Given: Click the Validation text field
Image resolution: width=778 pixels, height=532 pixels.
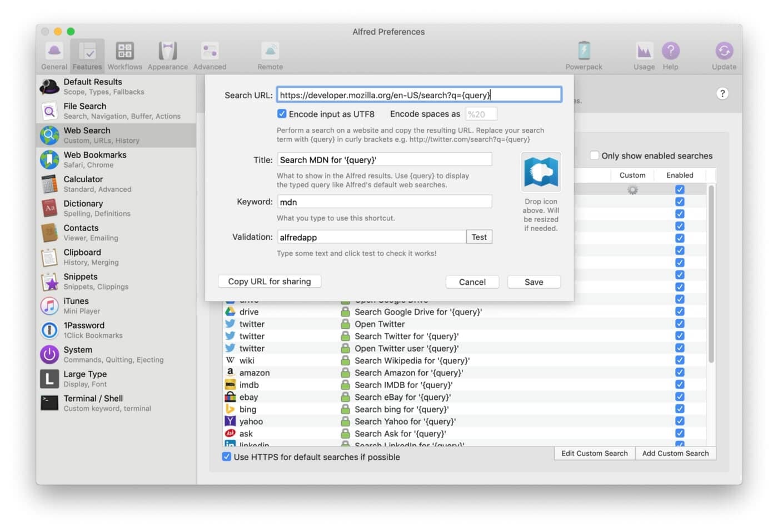Looking at the screenshot, I should (372, 237).
